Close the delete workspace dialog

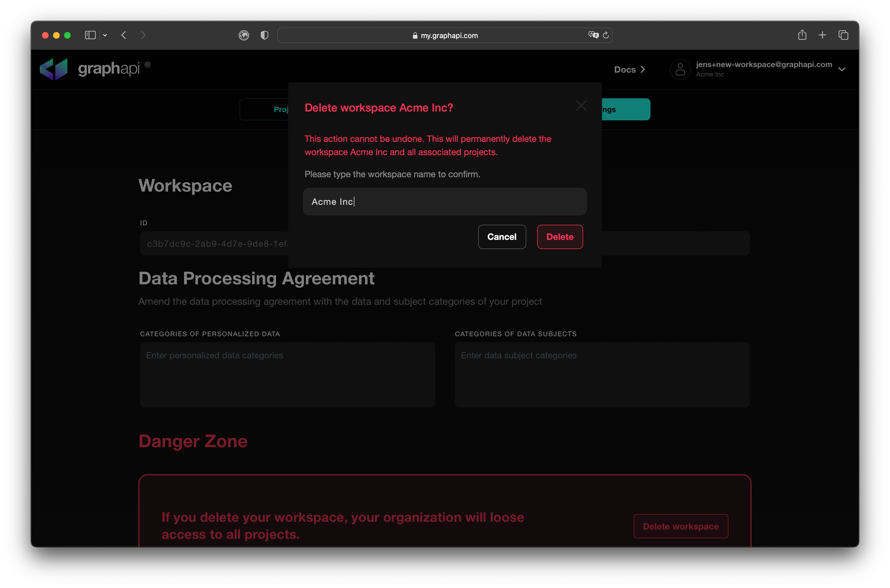pyautogui.click(x=581, y=106)
